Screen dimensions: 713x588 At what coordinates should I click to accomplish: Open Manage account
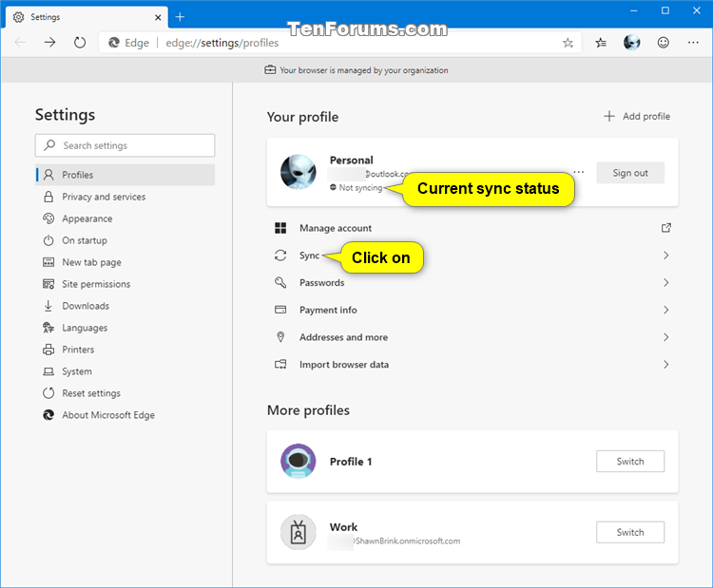click(472, 228)
